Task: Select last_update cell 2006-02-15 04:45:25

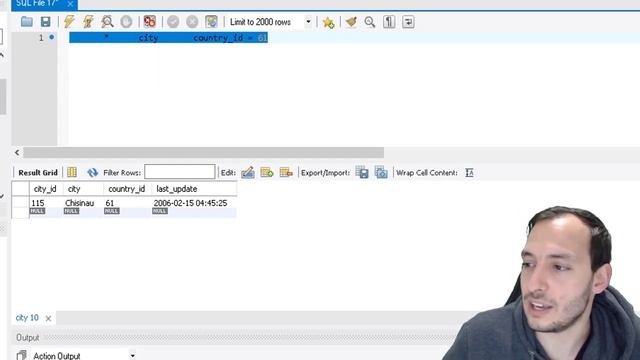Action: (194, 203)
